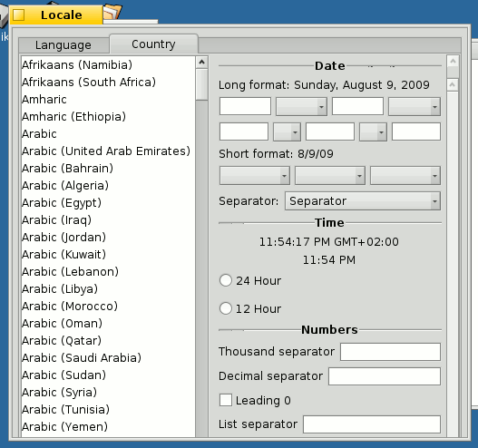This screenshot has height=448, width=478.
Task: Select the 24 Hour radio button
Action: click(x=226, y=280)
